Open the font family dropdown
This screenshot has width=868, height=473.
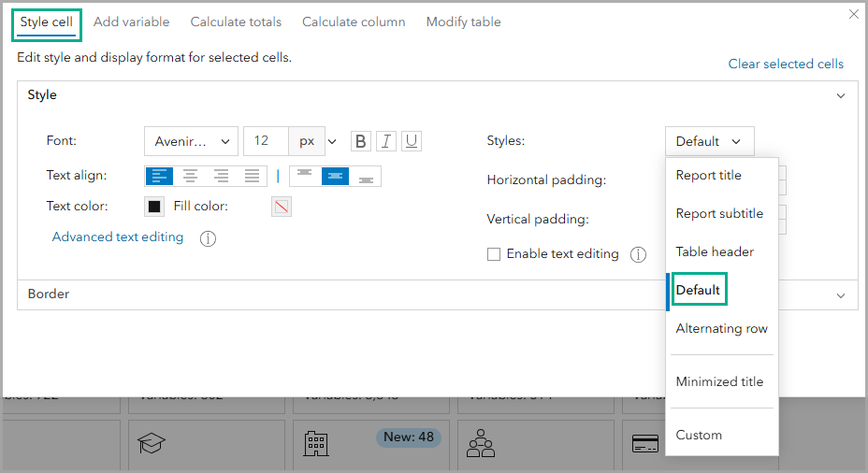(x=191, y=141)
